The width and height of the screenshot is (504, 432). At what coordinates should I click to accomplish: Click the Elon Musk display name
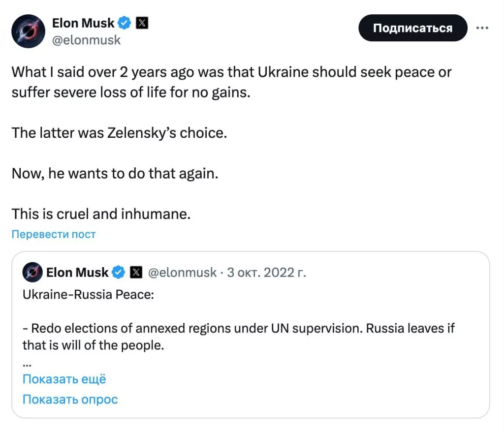(x=84, y=23)
